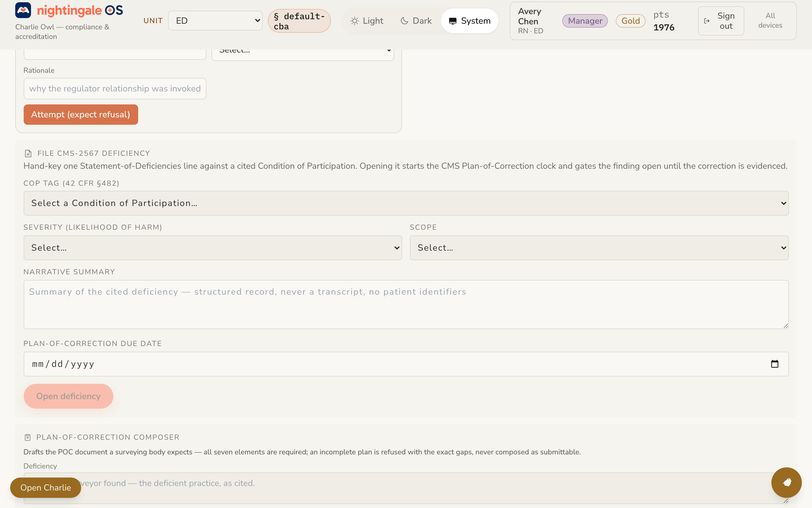The width and height of the screenshot is (812, 508).
Task: Focus the Rationale input field
Action: (x=115, y=89)
